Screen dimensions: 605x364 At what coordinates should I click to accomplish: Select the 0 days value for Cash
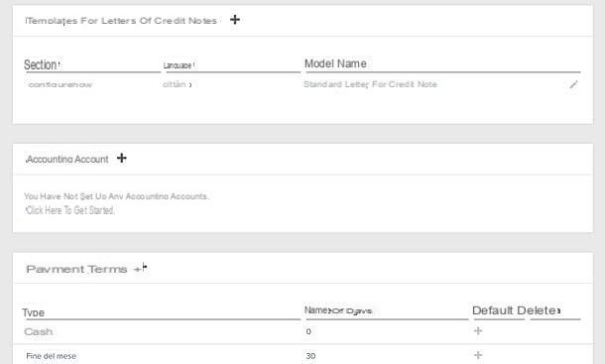[x=308, y=331]
